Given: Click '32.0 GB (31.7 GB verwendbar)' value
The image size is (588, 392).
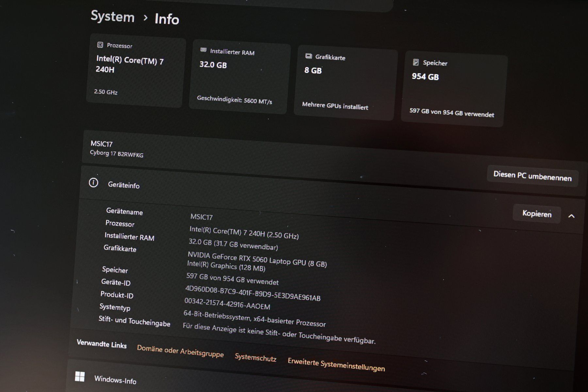Looking at the screenshot, I should click(233, 244).
